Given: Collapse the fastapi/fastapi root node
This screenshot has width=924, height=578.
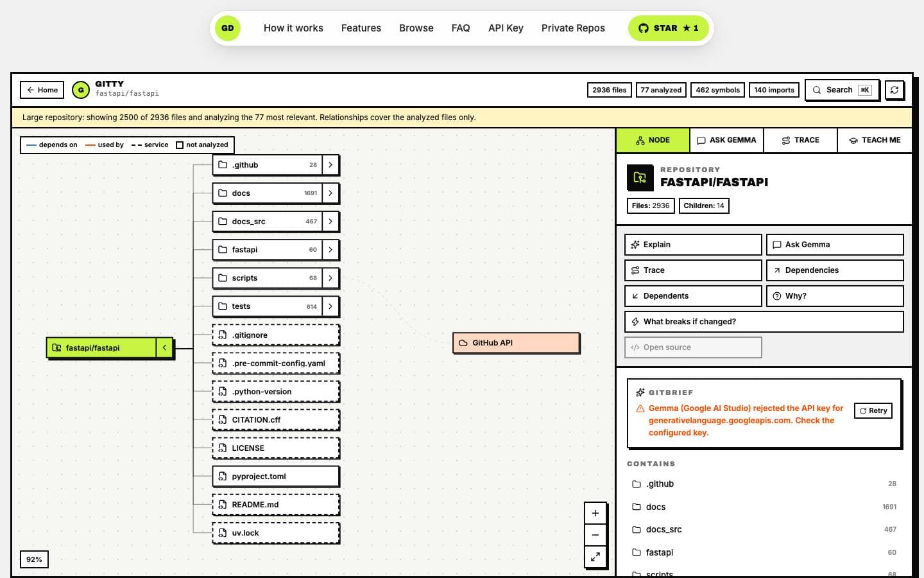Looking at the screenshot, I should (x=165, y=348).
